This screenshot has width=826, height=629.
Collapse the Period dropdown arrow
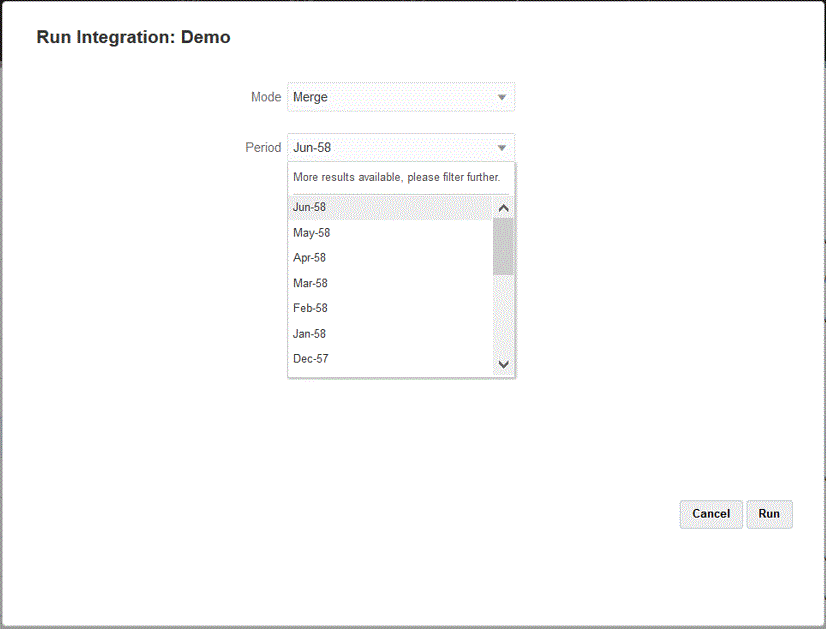click(x=502, y=148)
